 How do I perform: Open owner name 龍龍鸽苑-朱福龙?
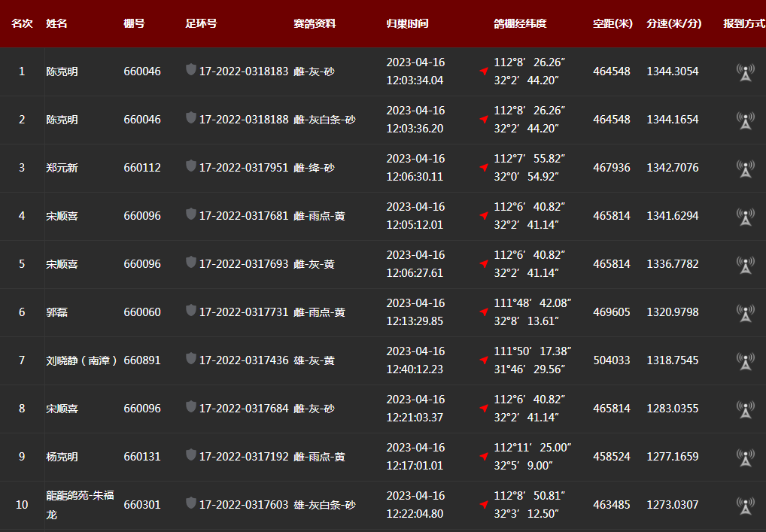(x=81, y=505)
